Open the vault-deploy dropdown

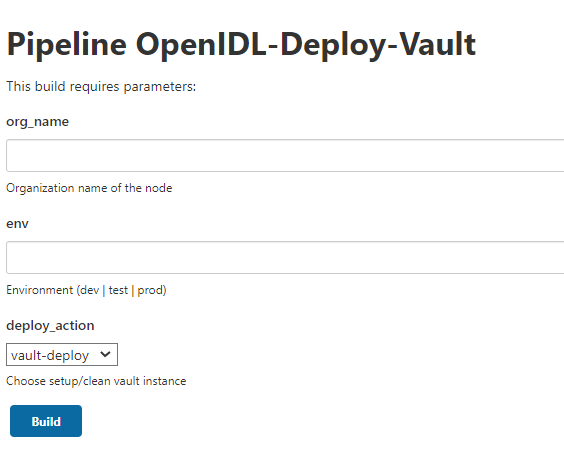(x=62, y=355)
